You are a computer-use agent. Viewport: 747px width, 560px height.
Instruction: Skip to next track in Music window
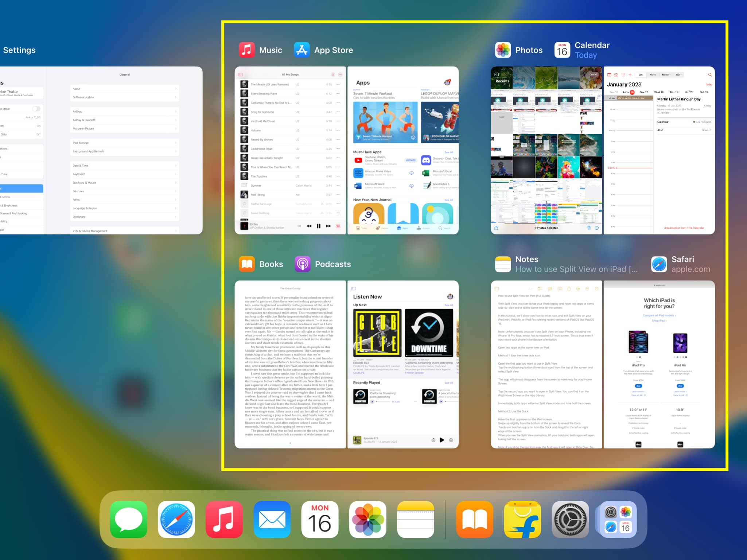coord(328,226)
